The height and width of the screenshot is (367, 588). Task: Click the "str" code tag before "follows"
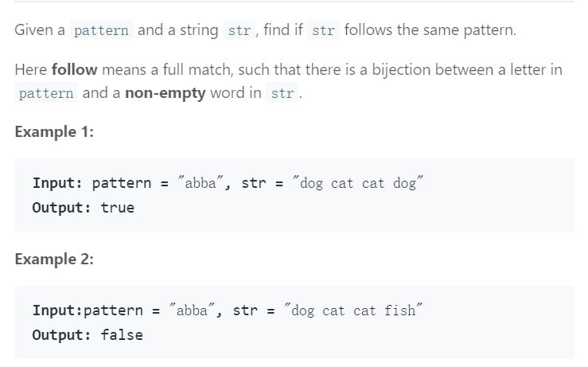[323, 30]
